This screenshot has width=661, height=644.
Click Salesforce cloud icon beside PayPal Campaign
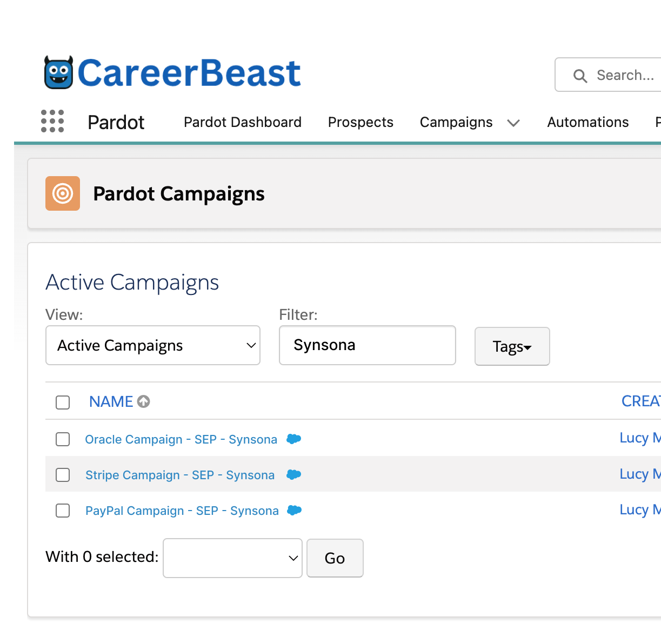[x=294, y=510]
